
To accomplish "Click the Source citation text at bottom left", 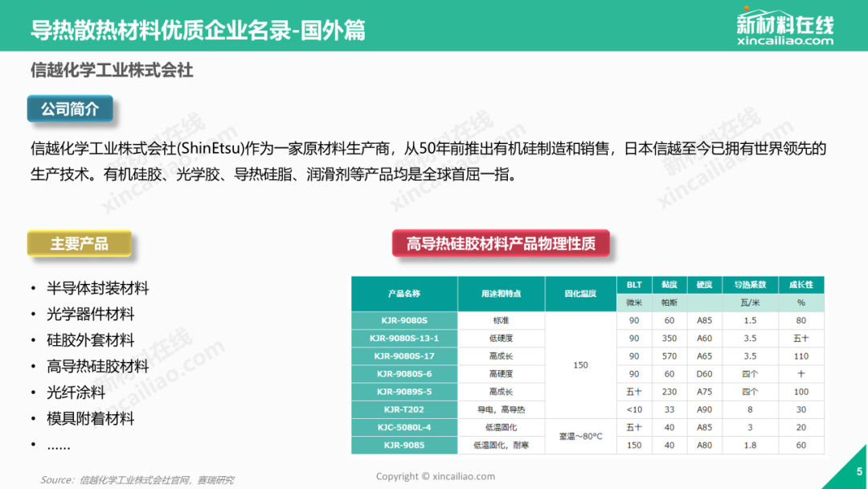I will (137, 479).
